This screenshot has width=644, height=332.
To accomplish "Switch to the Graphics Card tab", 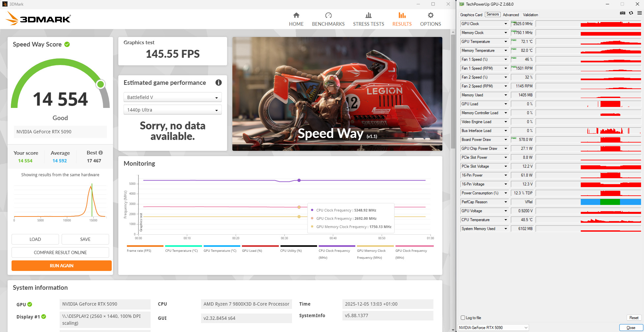I will click(x=471, y=15).
